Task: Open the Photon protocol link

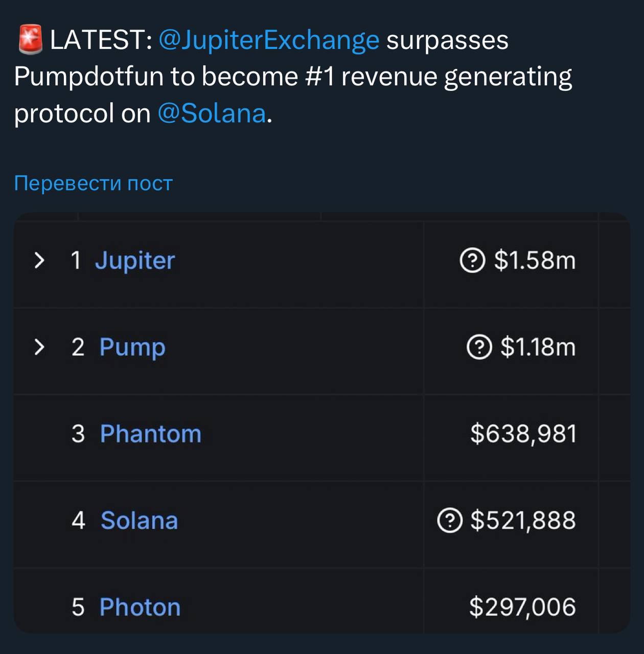Action: [140, 607]
